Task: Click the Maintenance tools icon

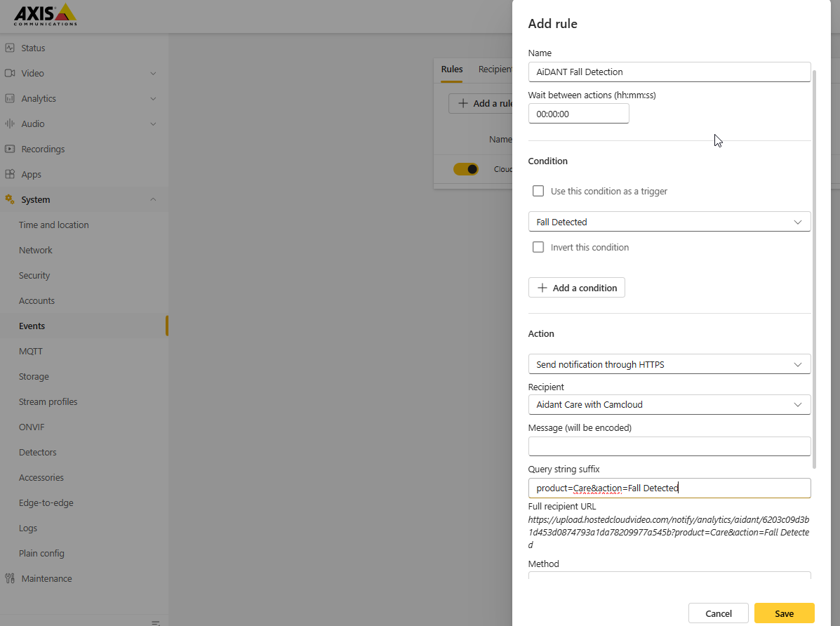Action: tap(10, 578)
